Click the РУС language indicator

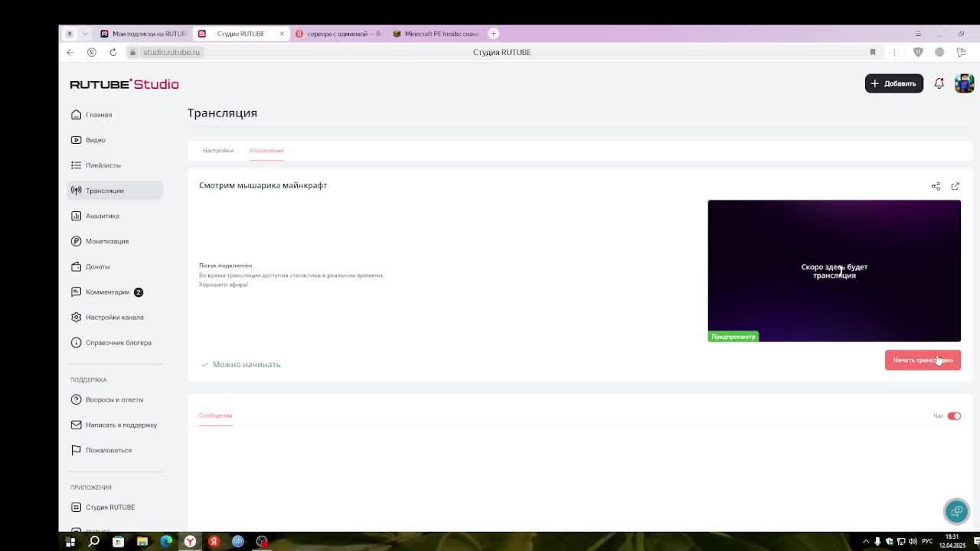(x=927, y=542)
